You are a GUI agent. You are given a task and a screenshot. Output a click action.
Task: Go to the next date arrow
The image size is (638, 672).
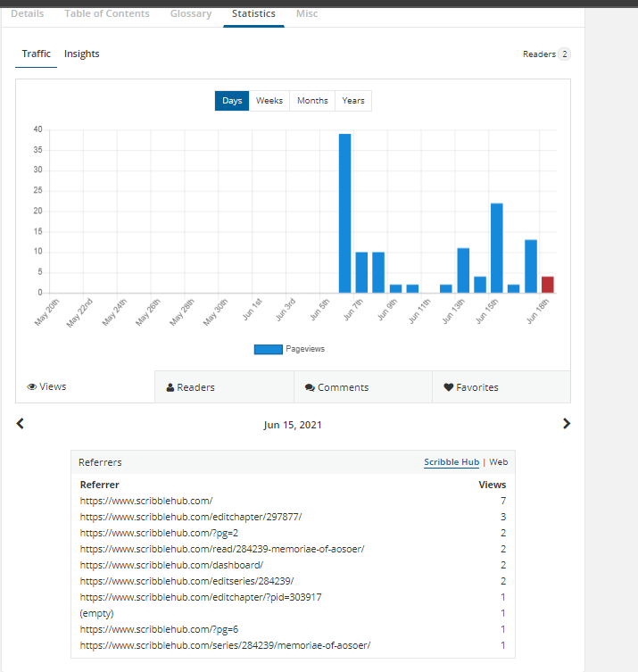(566, 424)
